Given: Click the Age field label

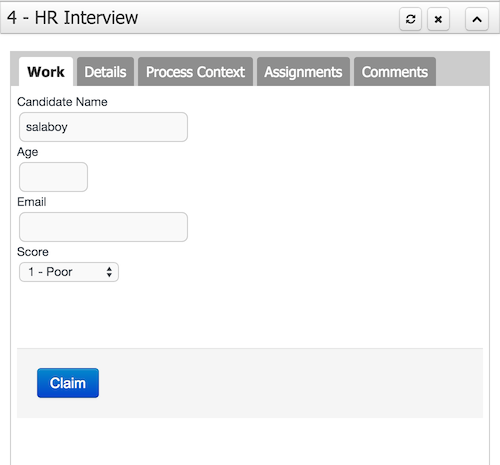Looking at the screenshot, I should pos(28,152).
